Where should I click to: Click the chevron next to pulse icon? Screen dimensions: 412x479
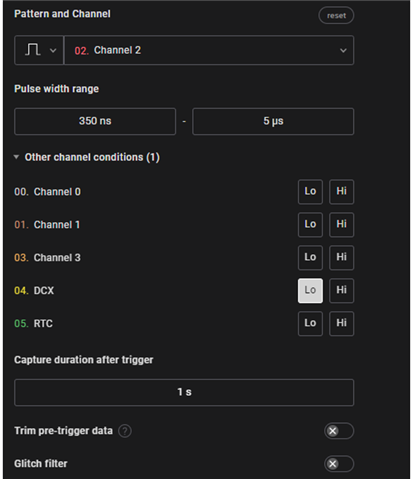53,51
